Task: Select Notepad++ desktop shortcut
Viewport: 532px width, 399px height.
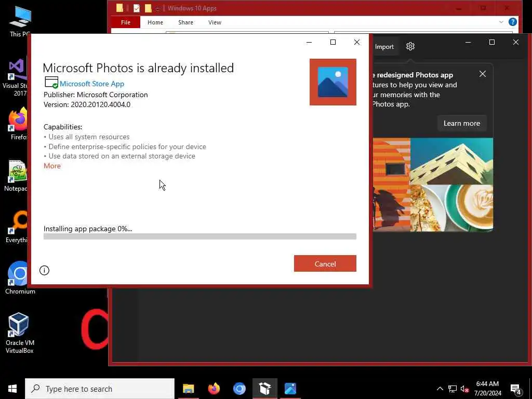Action: coord(16,176)
